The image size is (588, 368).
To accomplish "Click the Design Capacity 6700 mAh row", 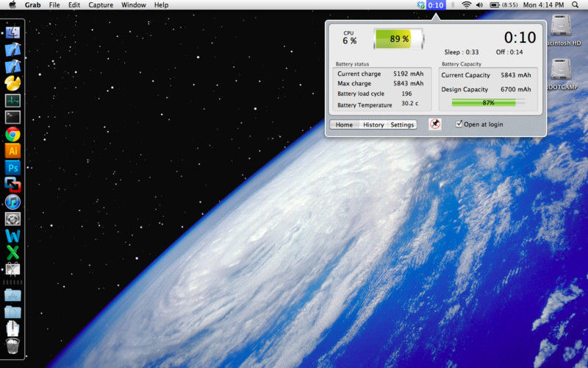I will (486, 89).
